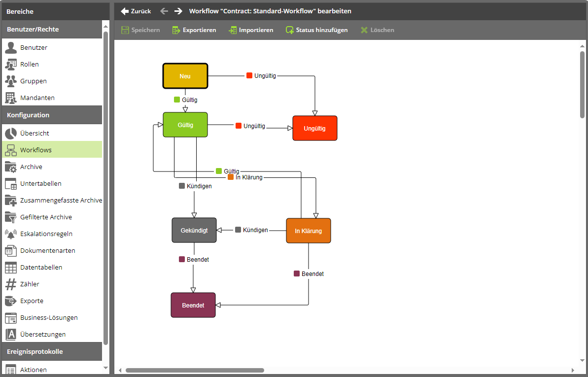Image resolution: width=588 pixels, height=377 pixels.
Task: Click the sidebar scrollbar down arrow
Action: (105, 368)
